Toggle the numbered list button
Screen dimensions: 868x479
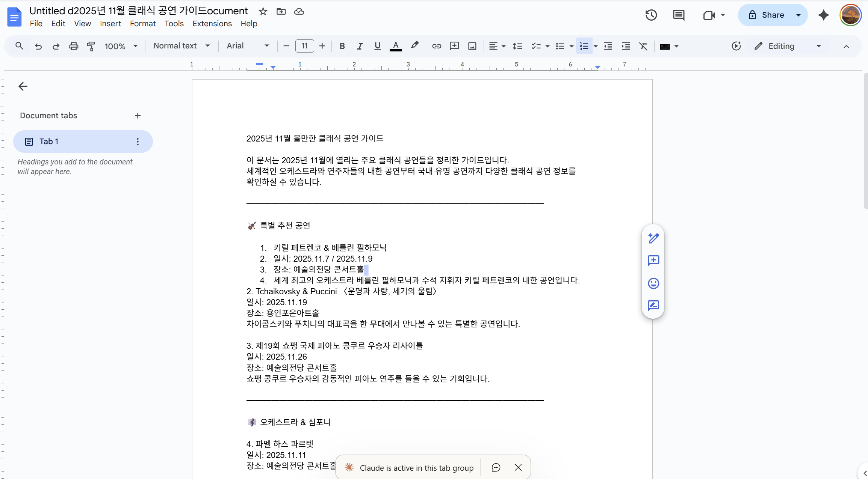(584, 46)
